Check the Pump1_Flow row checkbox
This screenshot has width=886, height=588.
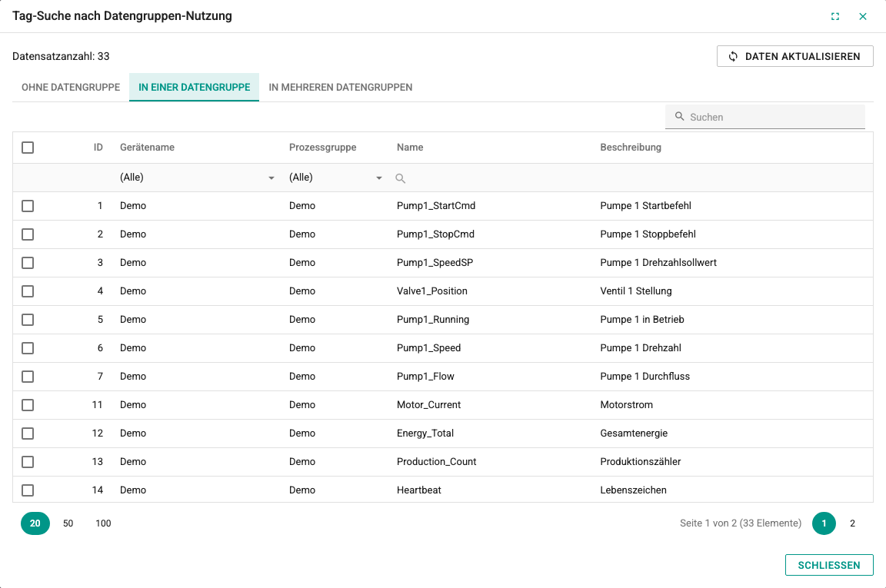coord(28,377)
